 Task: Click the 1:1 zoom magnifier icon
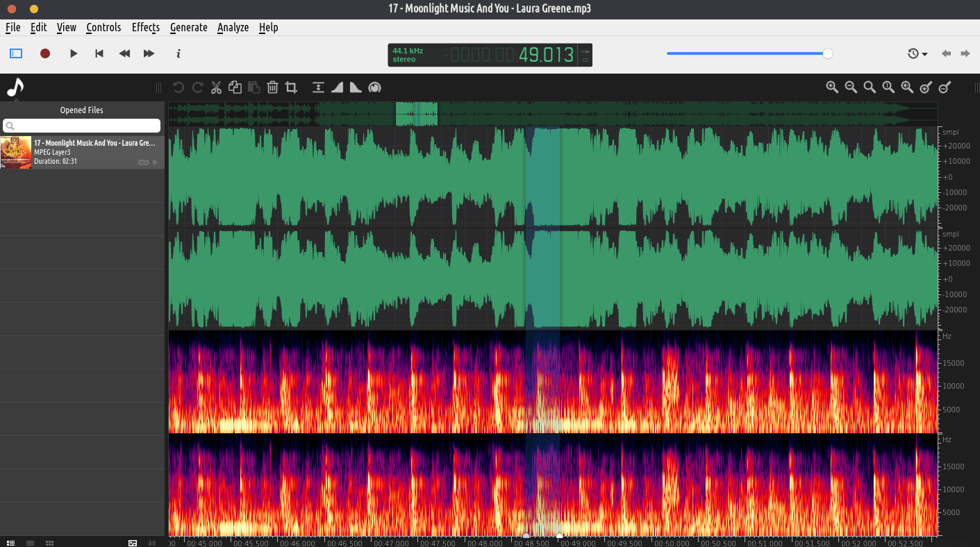pos(888,87)
